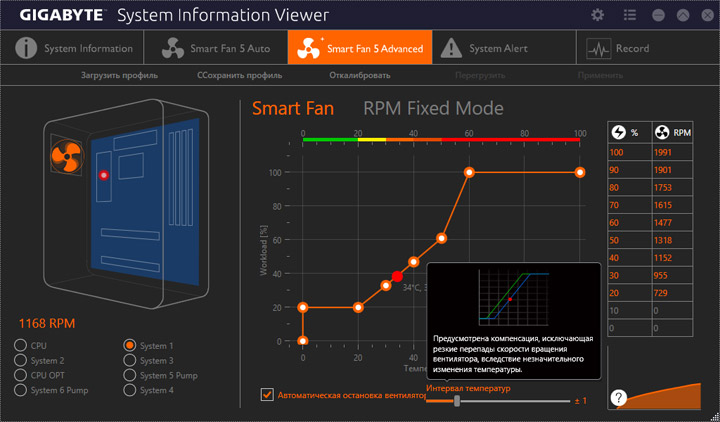
Task: Click Загрузить профиль to load a profile
Action: pos(119,75)
